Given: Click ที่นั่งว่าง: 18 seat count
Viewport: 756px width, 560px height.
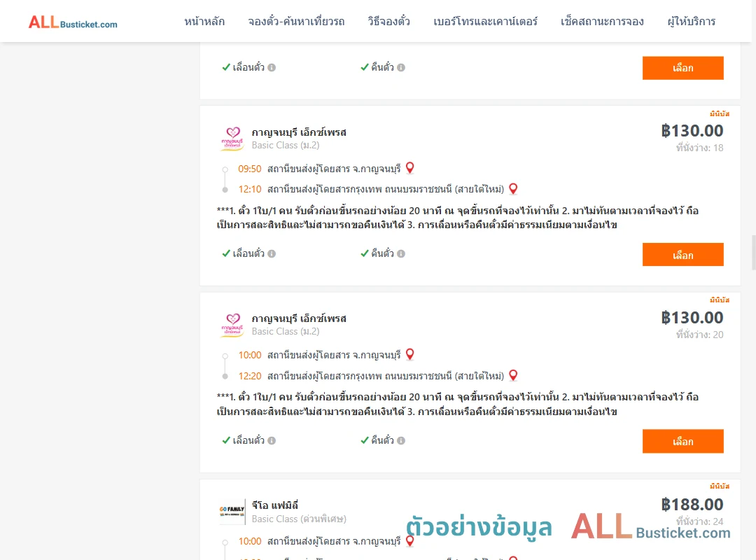Looking at the screenshot, I should click(699, 148).
